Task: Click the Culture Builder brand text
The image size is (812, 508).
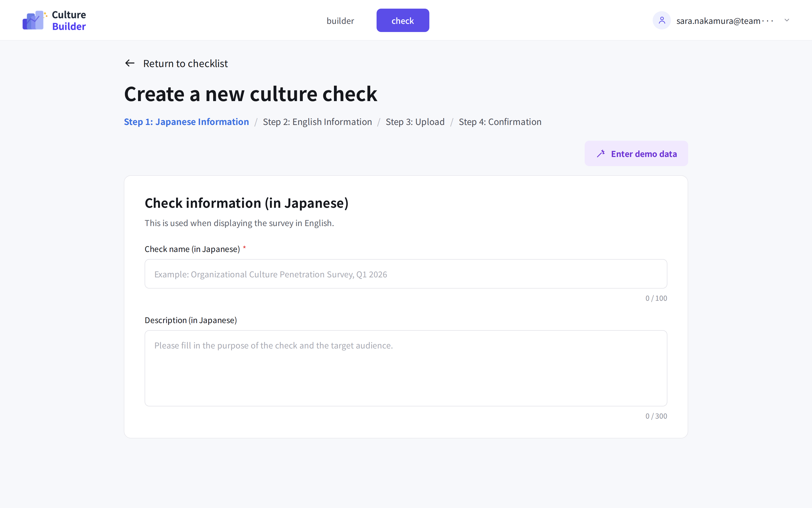Action: [69, 21]
